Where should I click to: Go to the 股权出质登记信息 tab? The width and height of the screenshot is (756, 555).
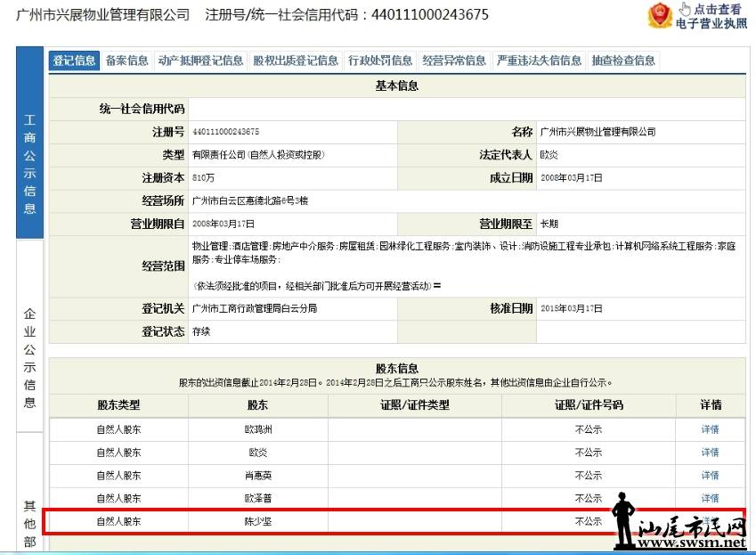[x=296, y=61]
